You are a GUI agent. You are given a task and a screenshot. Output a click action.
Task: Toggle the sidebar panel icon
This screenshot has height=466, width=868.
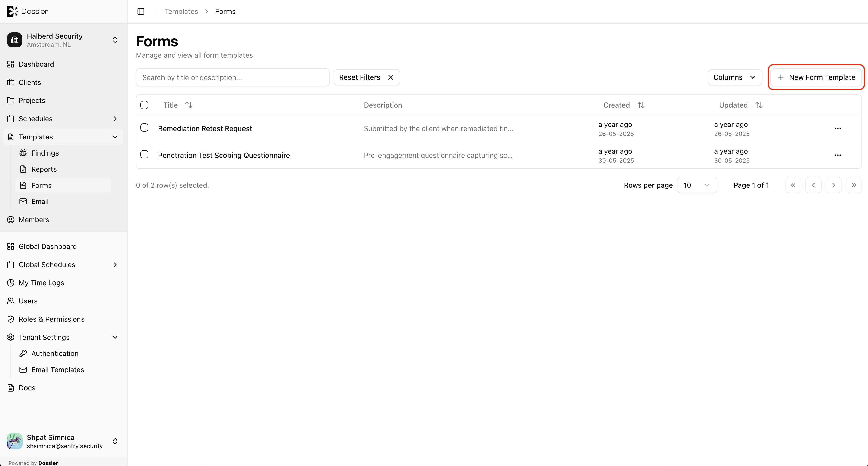click(x=141, y=11)
